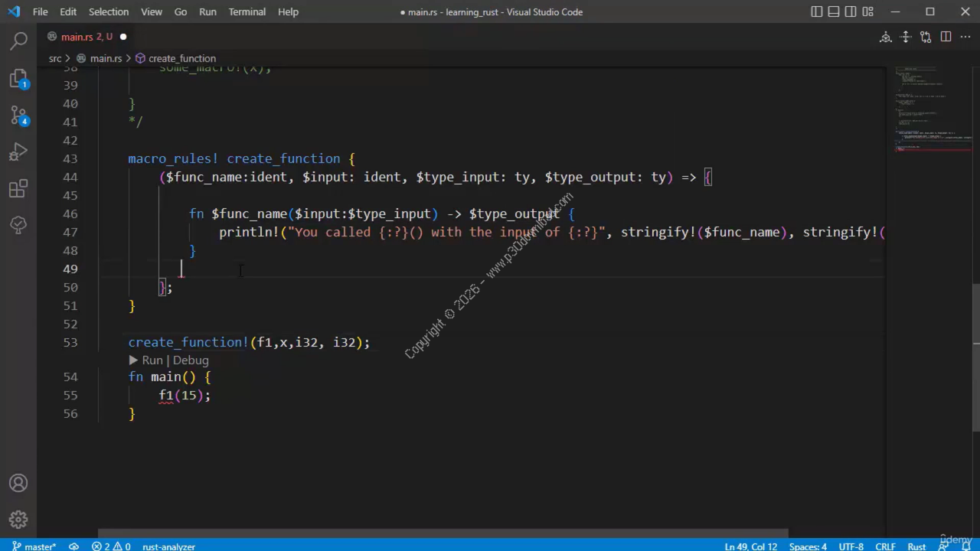
Task: Open the Edit menu
Action: [68, 11]
